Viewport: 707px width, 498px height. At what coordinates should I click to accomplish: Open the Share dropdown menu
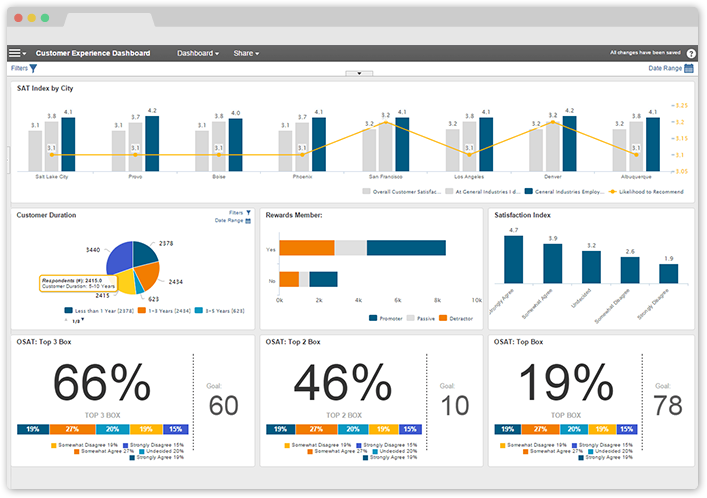[246, 53]
